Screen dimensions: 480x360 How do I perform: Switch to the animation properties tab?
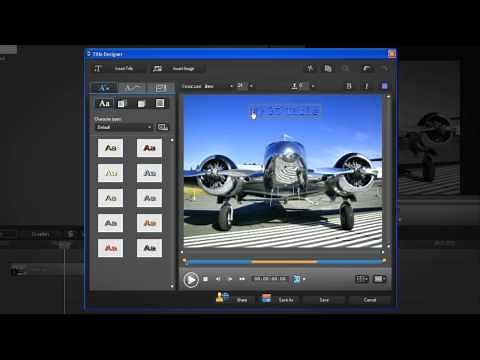tap(132, 88)
